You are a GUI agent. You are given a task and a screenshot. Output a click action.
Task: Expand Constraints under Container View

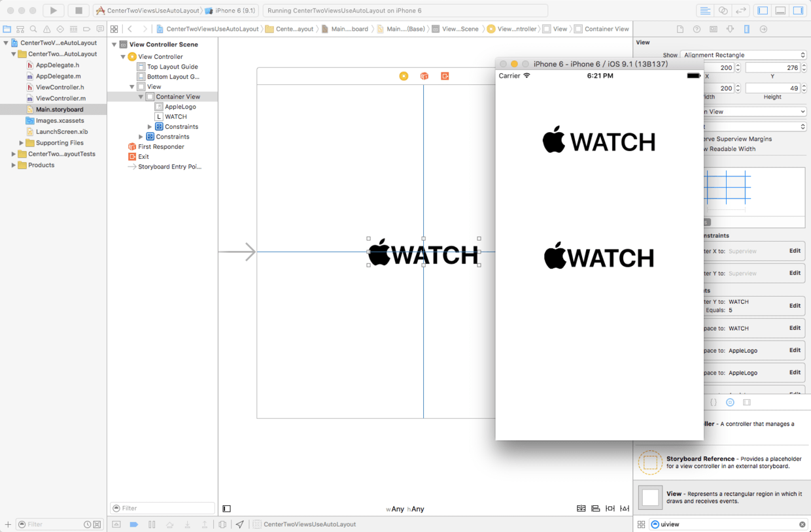pos(150,127)
